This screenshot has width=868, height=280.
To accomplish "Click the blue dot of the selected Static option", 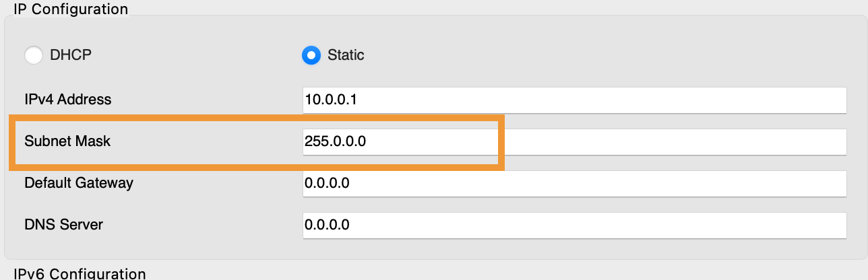I will pos(311,55).
